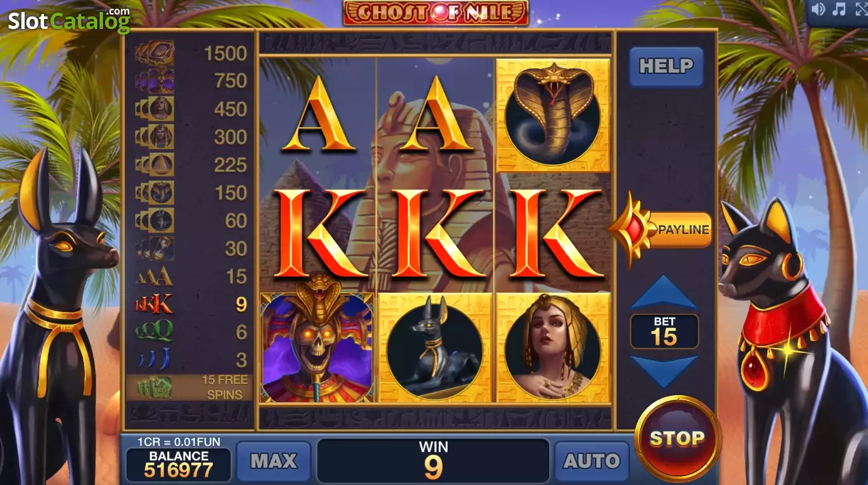Image resolution: width=868 pixels, height=485 pixels.
Task: Decrease bet with the down arrow
Action: [664, 371]
